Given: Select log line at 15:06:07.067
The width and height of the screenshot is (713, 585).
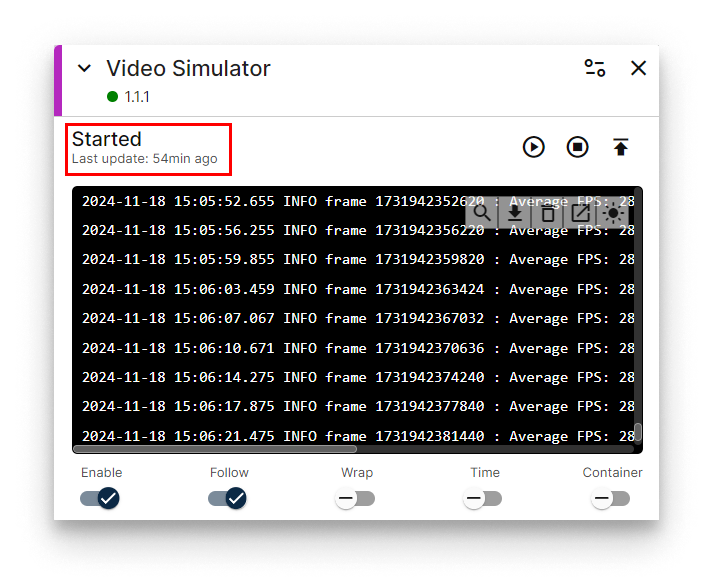Looking at the screenshot, I should tap(358, 318).
